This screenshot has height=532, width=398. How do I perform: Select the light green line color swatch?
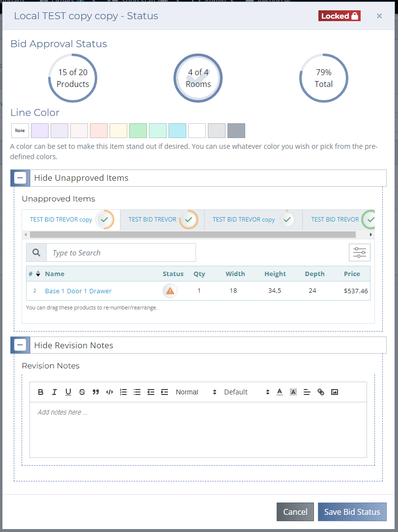138,131
